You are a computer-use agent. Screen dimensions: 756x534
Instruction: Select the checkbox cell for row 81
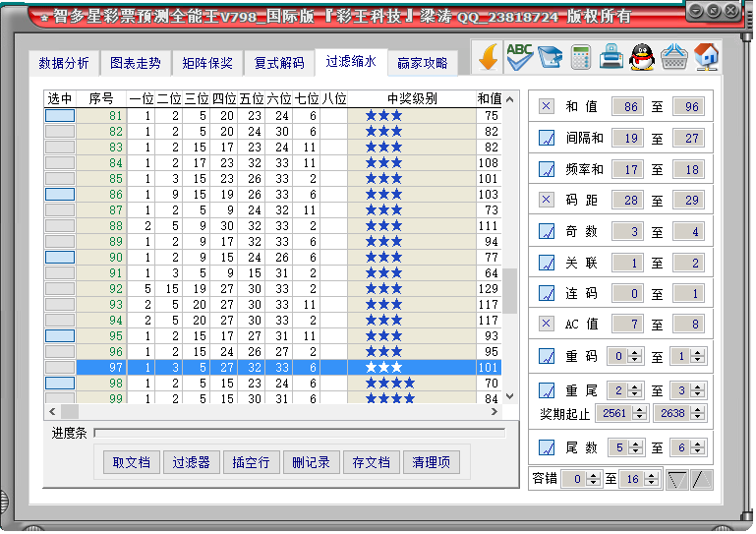pos(60,116)
